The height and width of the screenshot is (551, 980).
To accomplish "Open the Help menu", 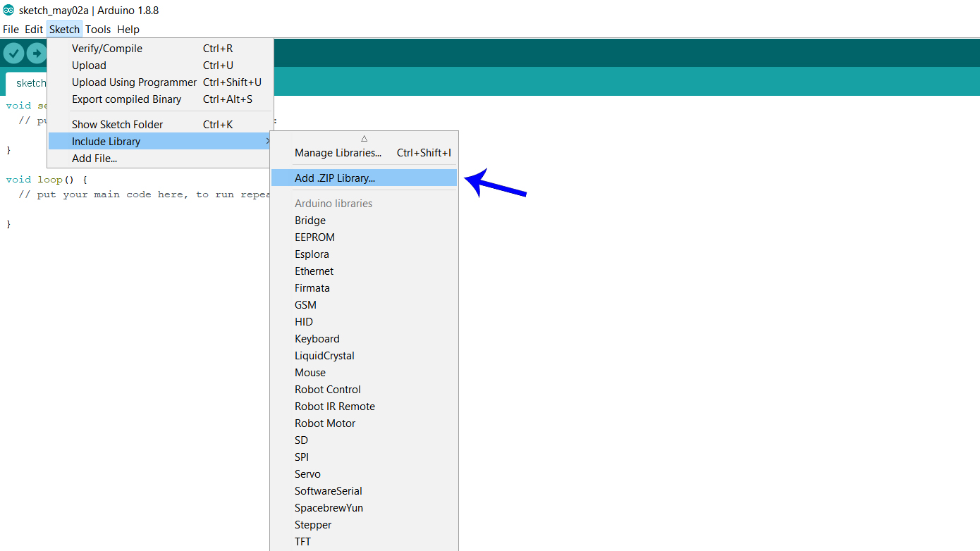I will [128, 30].
